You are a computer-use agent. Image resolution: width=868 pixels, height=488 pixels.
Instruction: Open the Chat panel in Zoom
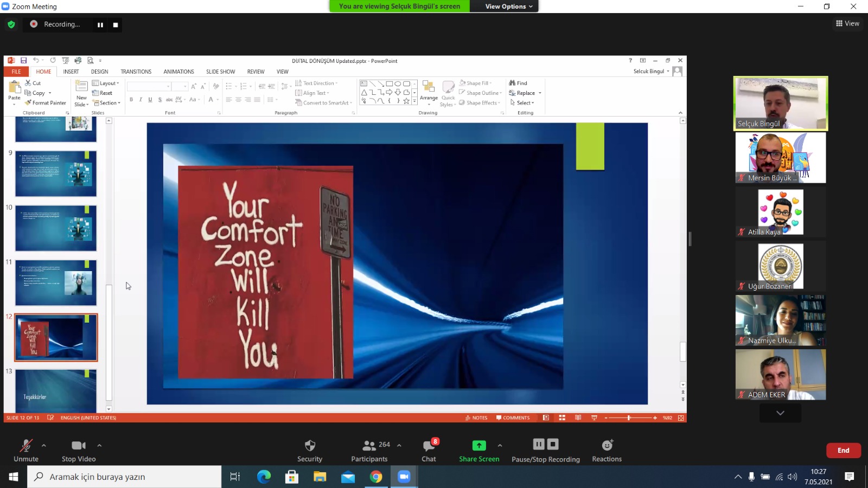click(429, 446)
